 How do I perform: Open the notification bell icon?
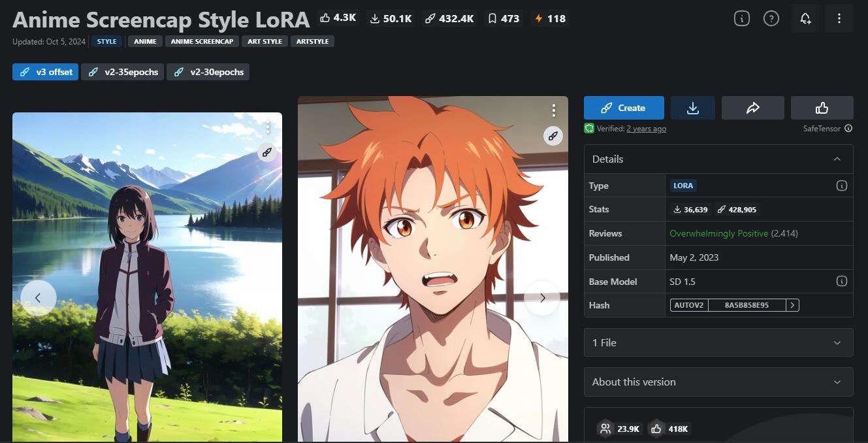click(805, 19)
